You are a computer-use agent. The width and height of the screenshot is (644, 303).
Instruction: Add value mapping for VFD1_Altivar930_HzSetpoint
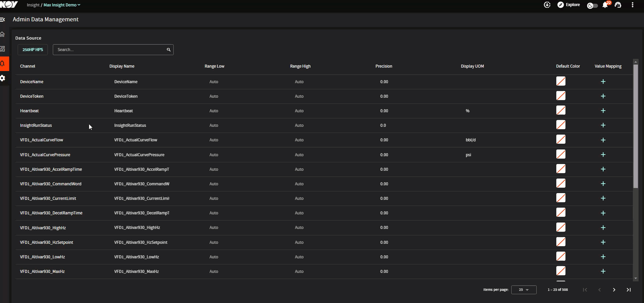(x=603, y=242)
